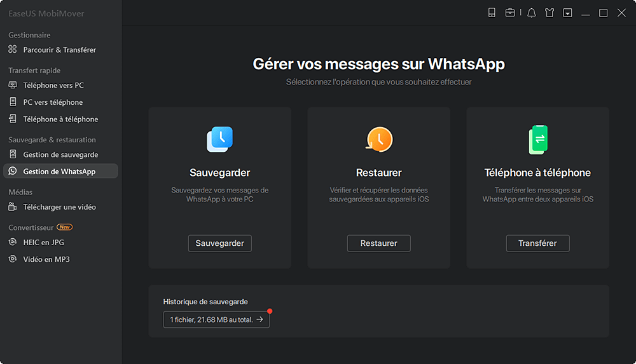Click the Médias section label

[20, 192]
